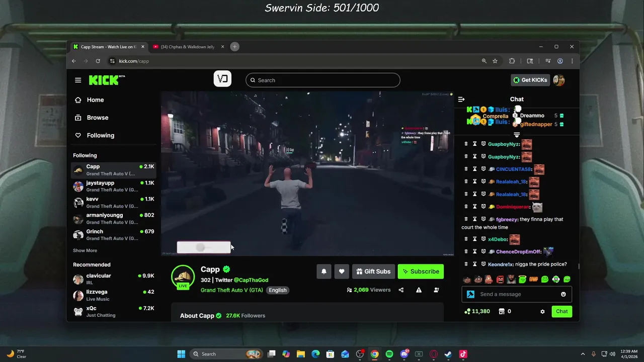The image size is (644, 362).
Task: Timeout fgbreezy with hourglass icon
Action: [474, 219]
